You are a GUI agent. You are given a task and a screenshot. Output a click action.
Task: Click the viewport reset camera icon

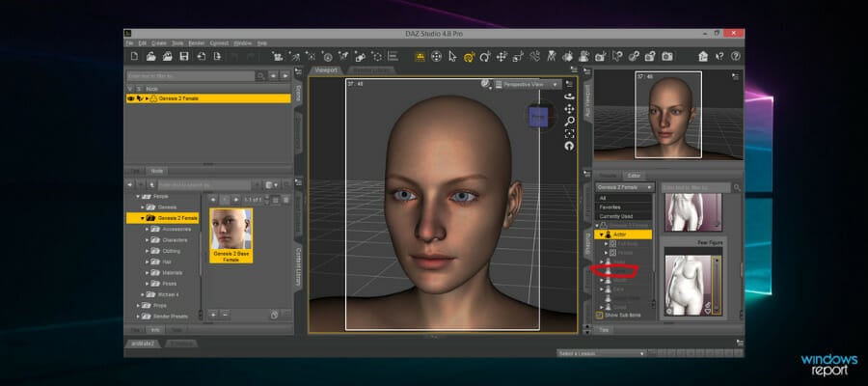click(569, 146)
